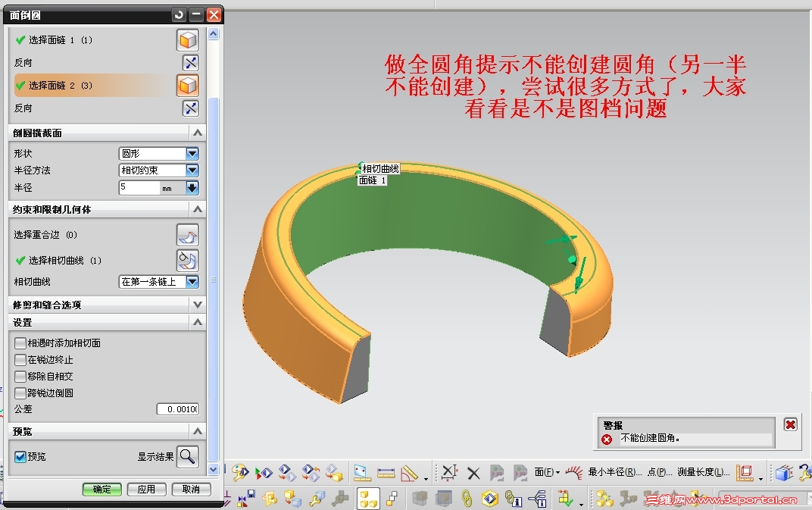812x510 pixels.
Task: Collapse the 倒圆横截面 section
Action: [197, 133]
